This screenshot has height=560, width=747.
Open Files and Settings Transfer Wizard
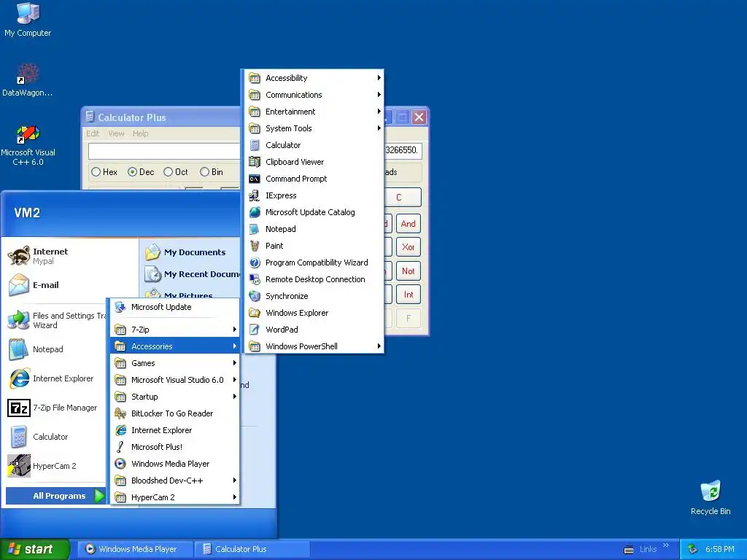(x=57, y=320)
